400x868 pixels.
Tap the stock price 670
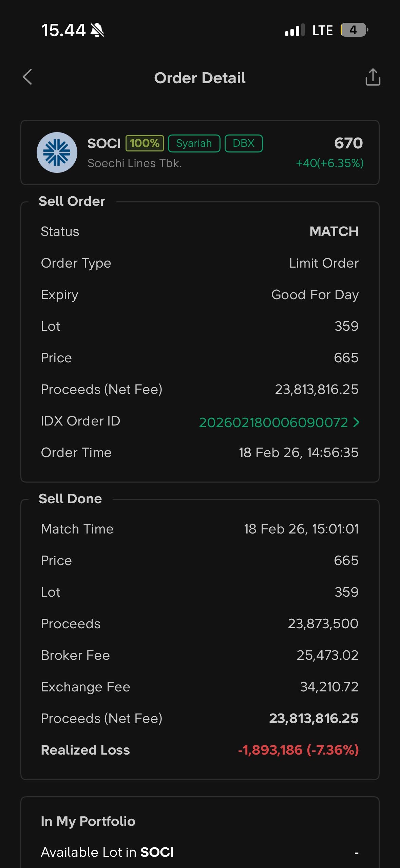pos(348,143)
